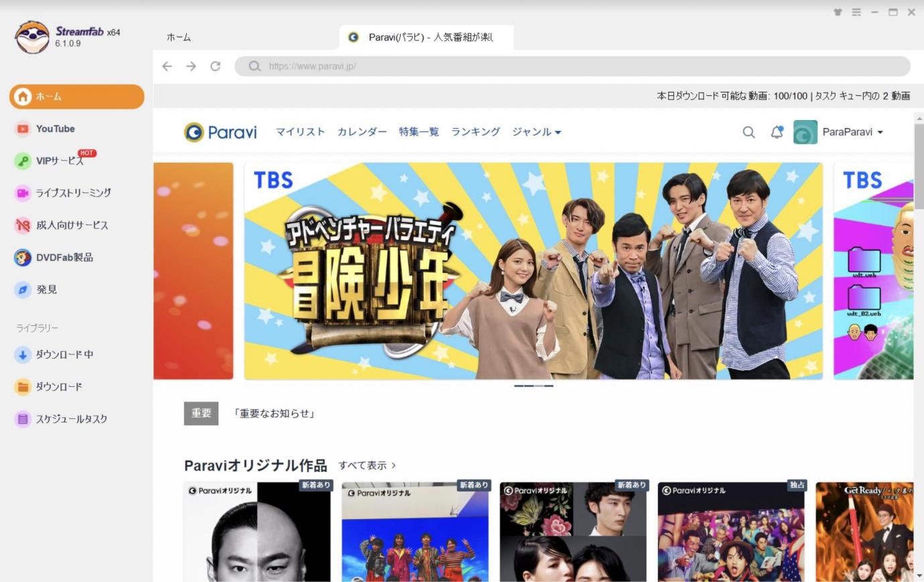
Task: Switch to the Paravi(パラビ) tab
Action: point(426,38)
